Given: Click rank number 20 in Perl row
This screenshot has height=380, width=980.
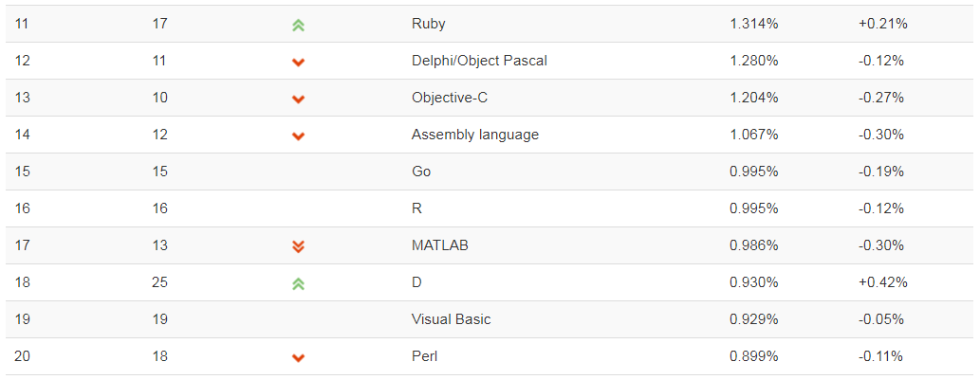Looking at the screenshot, I should point(22,357).
